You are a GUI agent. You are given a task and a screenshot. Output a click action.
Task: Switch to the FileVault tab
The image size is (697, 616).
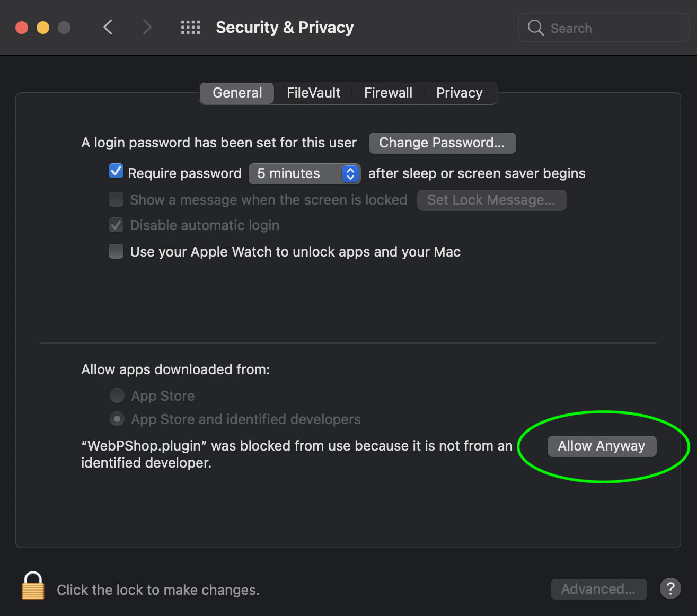313,93
